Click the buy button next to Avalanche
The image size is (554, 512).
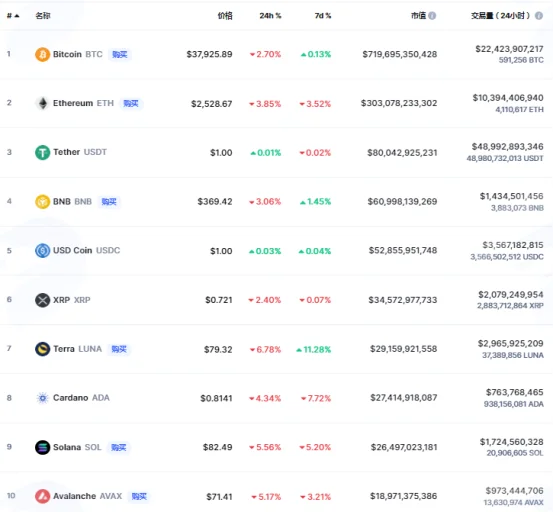tap(139, 496)
